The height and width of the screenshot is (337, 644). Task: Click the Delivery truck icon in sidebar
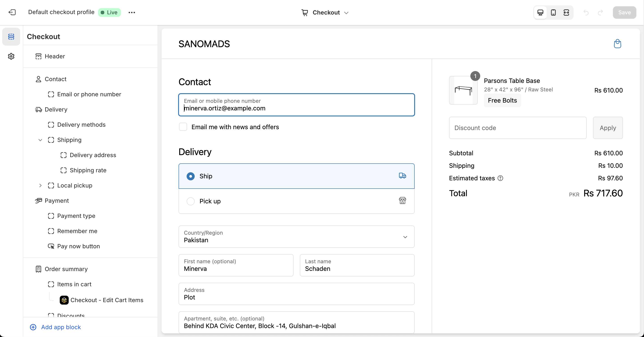coord(38,110)
